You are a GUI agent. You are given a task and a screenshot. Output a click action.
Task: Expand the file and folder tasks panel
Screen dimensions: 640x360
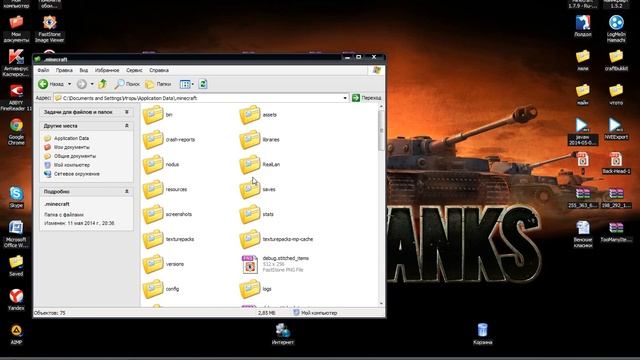pyautogui.click(x=127, y=112)
